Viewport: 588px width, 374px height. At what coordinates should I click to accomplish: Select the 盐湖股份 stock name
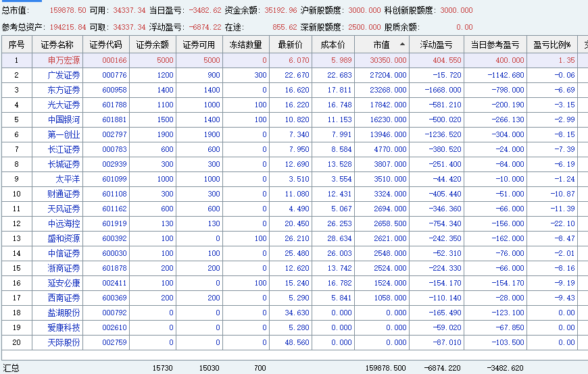(64, 313)
